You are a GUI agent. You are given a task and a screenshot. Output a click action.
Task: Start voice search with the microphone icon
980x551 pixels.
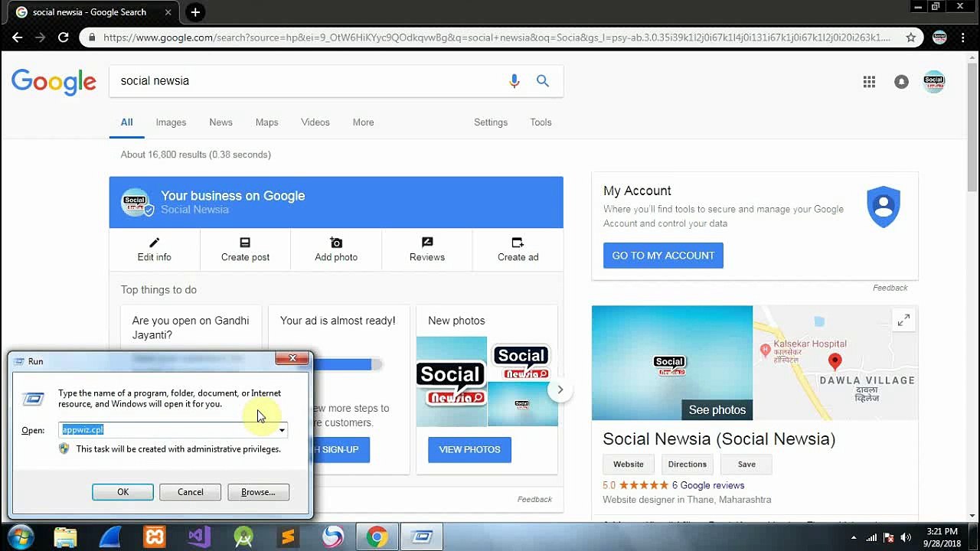pos(514,80)
